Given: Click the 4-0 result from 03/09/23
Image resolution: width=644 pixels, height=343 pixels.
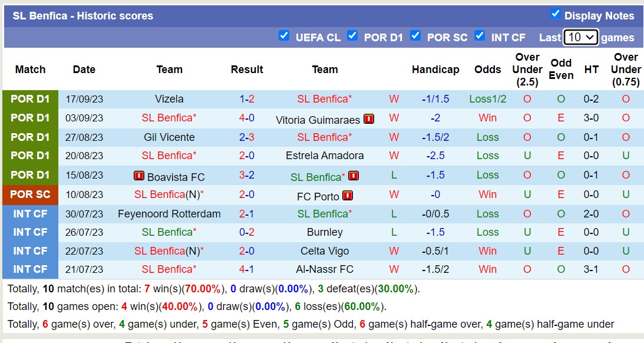Looking at the screenshot, I should pos(247,118).
